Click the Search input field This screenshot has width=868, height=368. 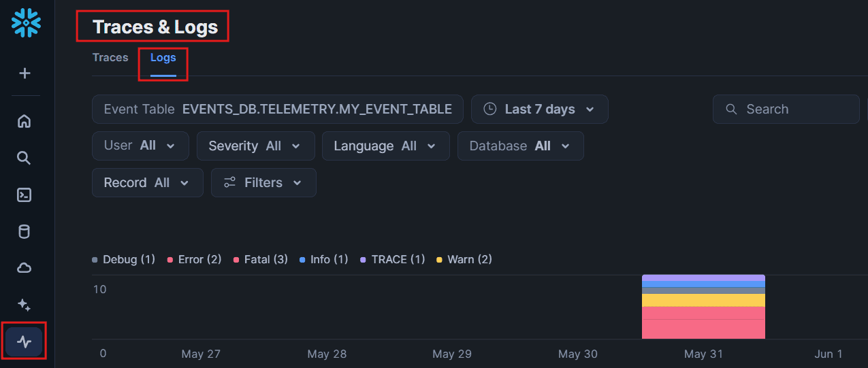[x=786, y=109]
